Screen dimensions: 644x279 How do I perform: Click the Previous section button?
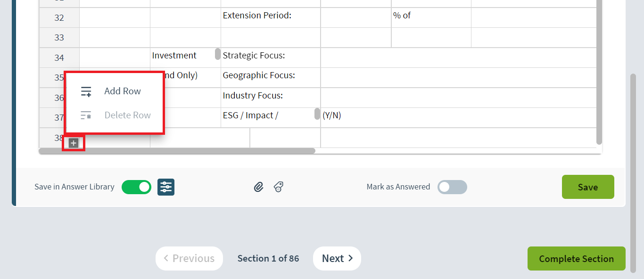pos(189,258)
